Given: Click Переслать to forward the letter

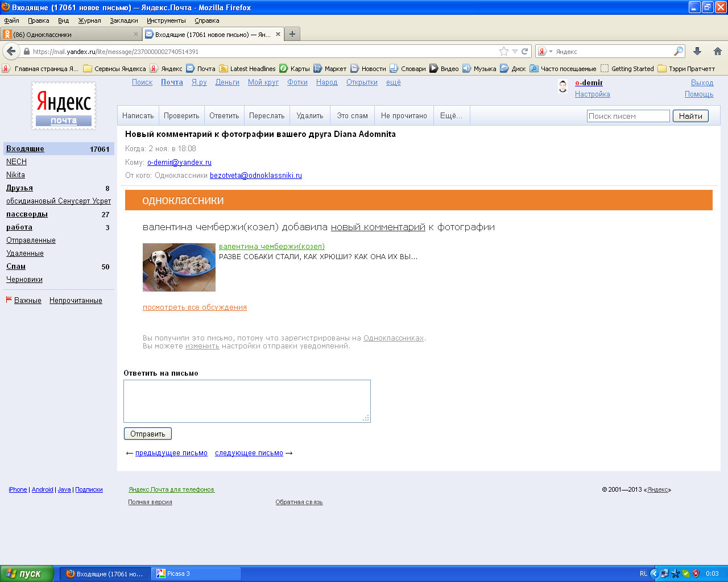Looking at the screenshot, I should pos(267,115).
